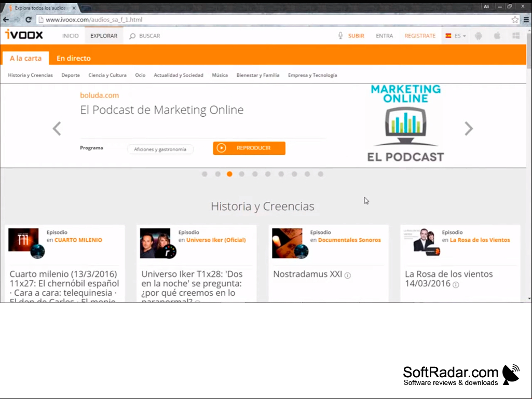Select seventh carousel dot
The image size is (532, 399).
pyautogui.click(x=281, y=174)
